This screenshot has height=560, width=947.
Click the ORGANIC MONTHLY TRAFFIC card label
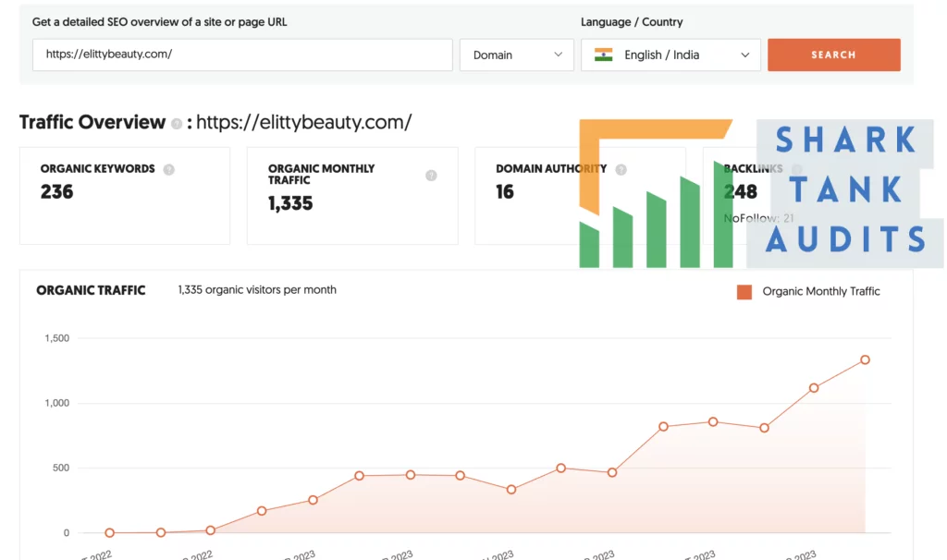coord(321,175)
